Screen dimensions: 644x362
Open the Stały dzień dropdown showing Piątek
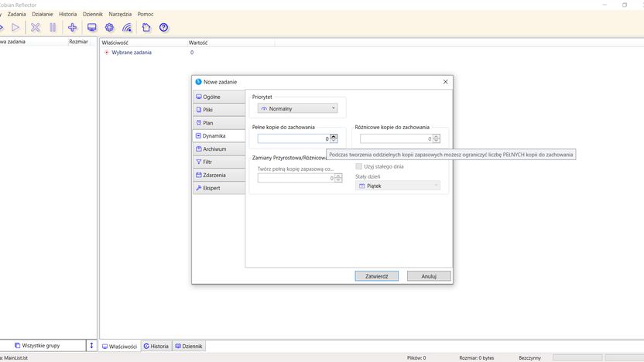(x=398, y=186)
